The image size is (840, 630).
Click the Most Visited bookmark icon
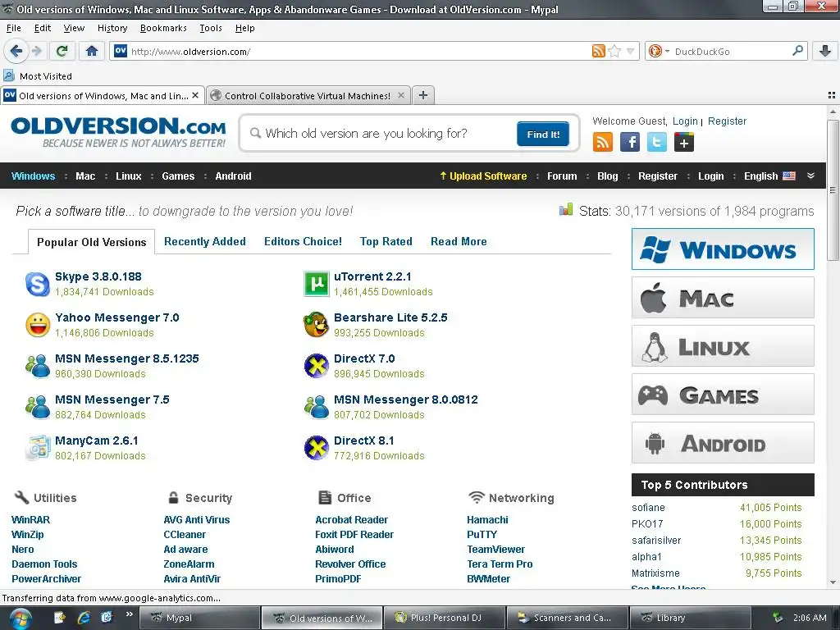(9, 75)
